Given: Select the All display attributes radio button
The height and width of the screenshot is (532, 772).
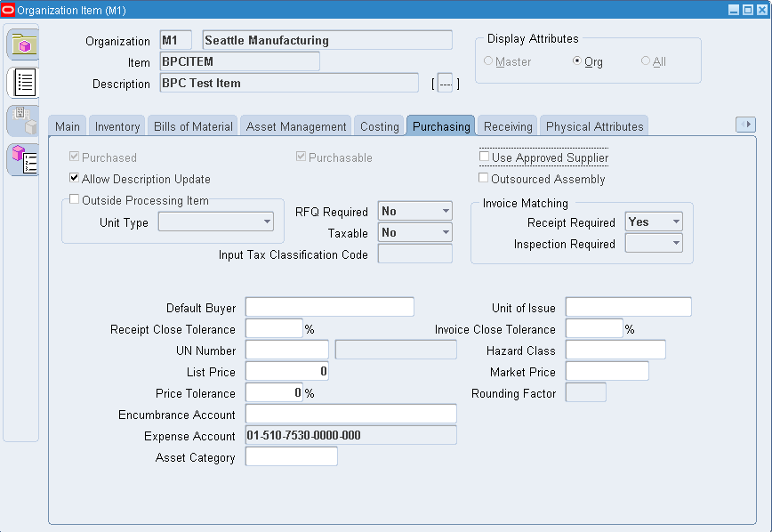Looking at the screenshot, I should pyautogui.click(x=645, y=61).
